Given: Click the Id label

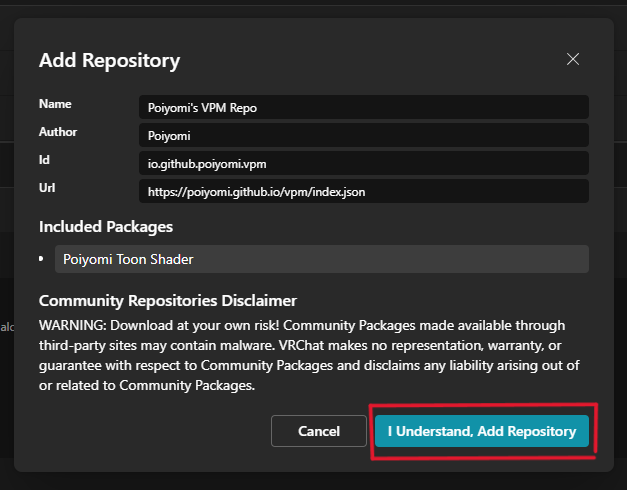Looking at the screenshot, I should 45,159.
